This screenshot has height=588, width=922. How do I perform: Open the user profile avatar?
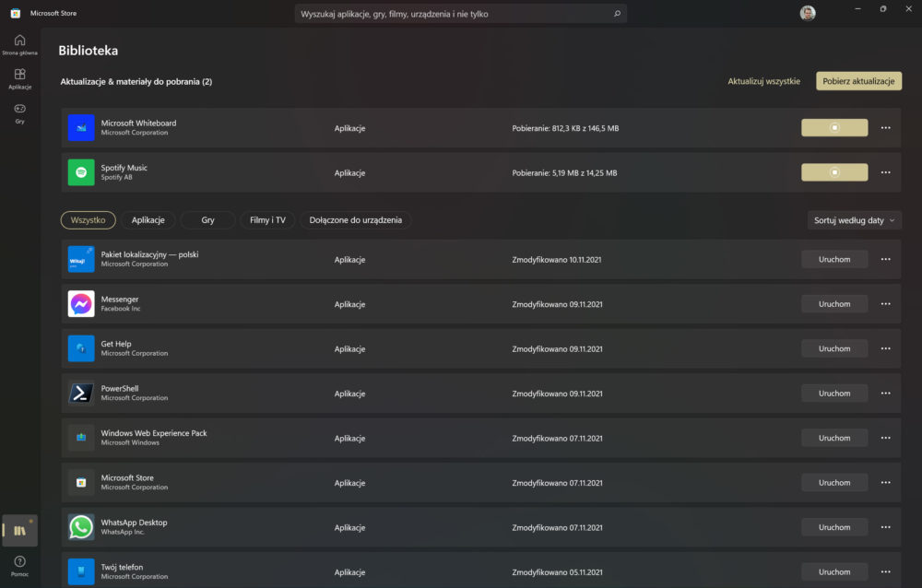(808, 13)
